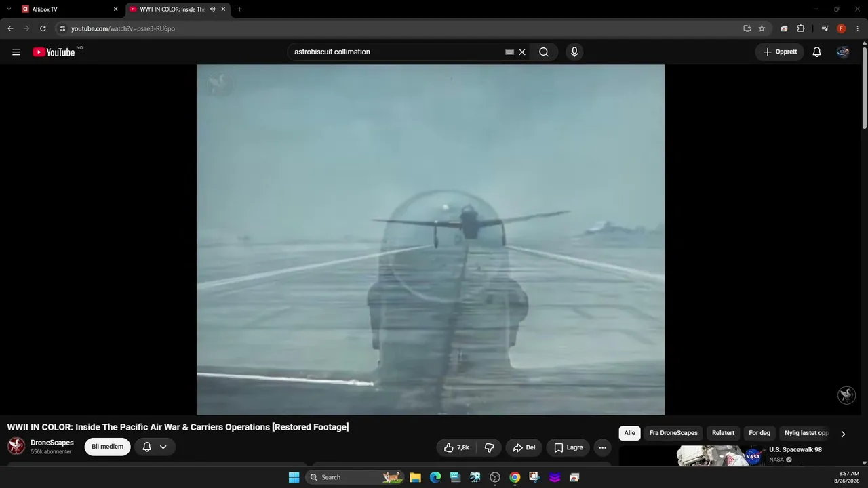Open File Explorer from the taskbar

click(416, 477)
